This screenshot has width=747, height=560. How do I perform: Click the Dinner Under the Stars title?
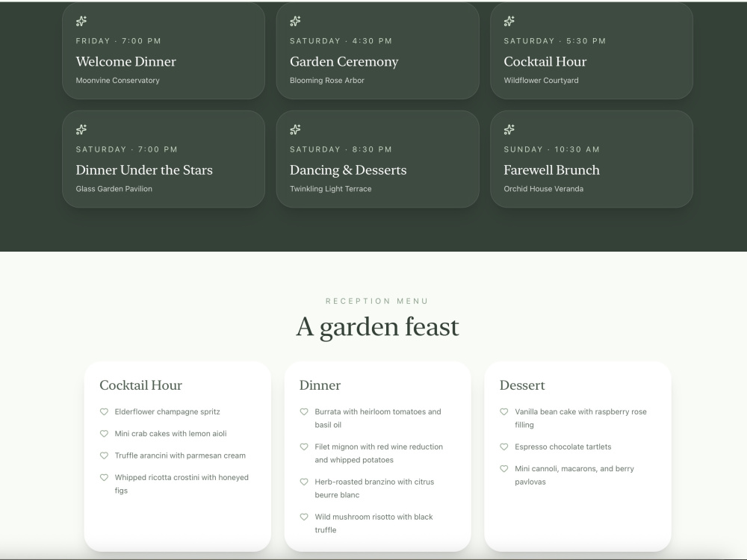pos(144,170)
